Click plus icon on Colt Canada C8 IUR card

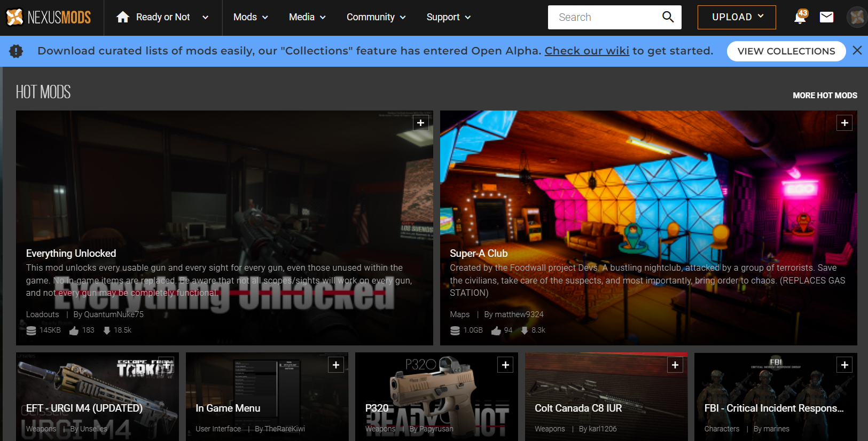(675, 365)
